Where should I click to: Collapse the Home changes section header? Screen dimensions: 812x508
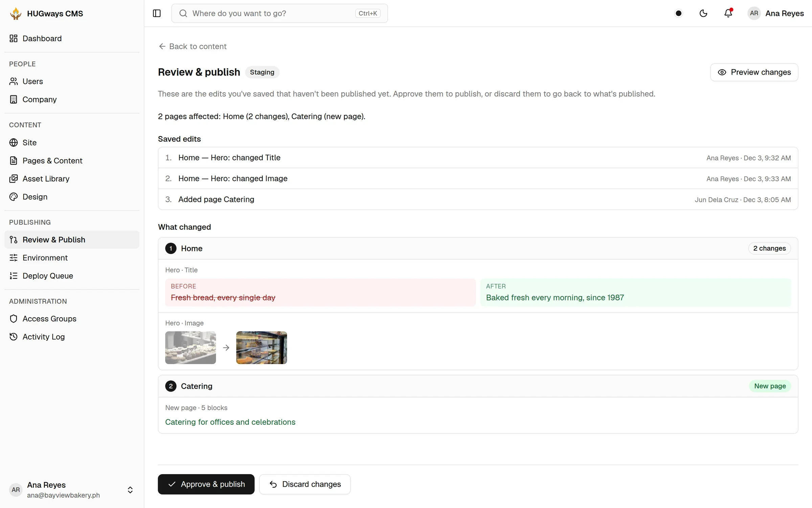478,248
